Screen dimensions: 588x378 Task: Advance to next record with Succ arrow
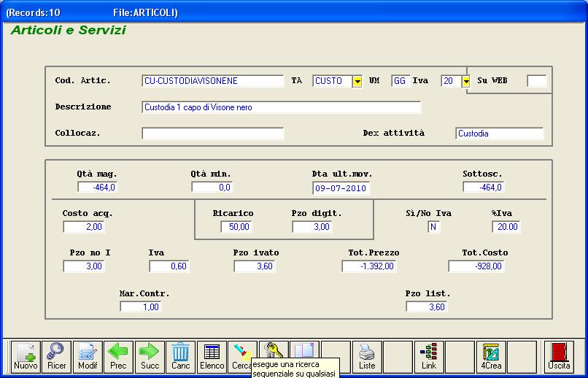click(150, 357)
